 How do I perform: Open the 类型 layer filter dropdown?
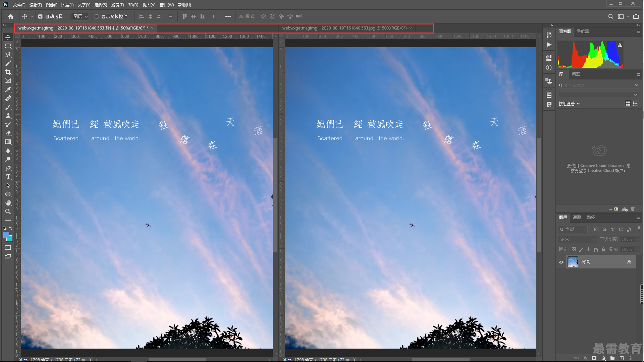point(573,230)
